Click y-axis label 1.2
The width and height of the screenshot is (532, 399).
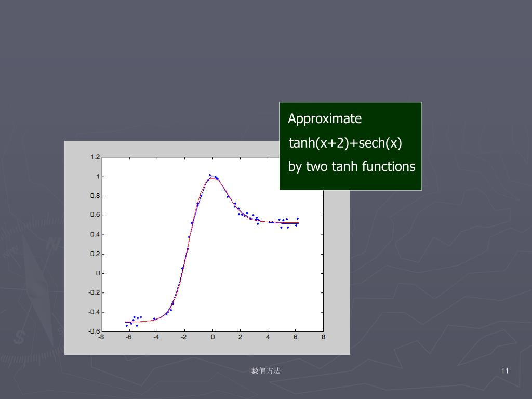click(x=96, y=157)
